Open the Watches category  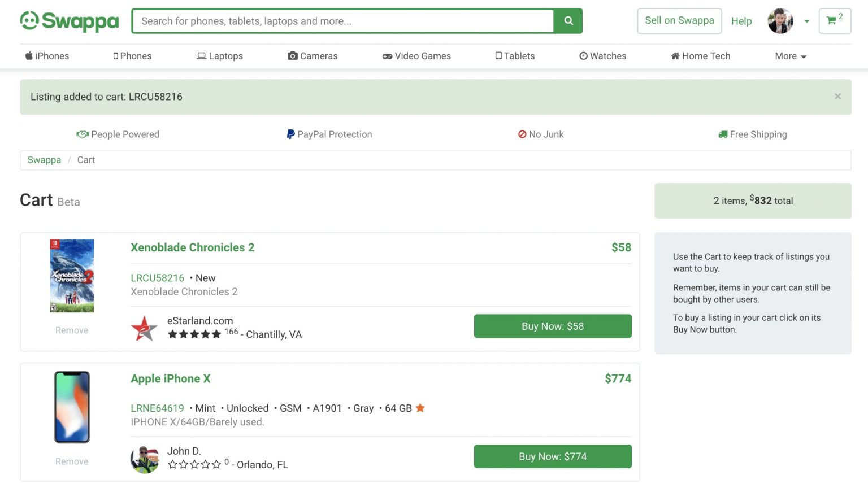(x=602, y=56)
